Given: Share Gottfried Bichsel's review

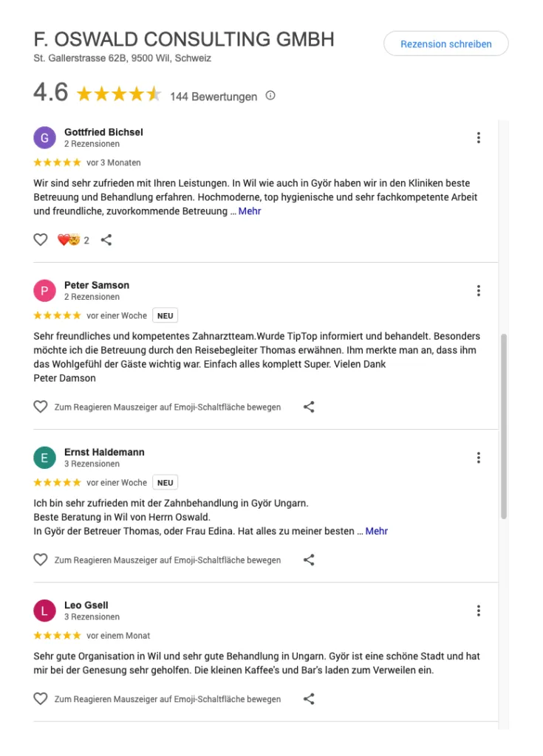Looking at the screenshot, I should pos(106,240).
